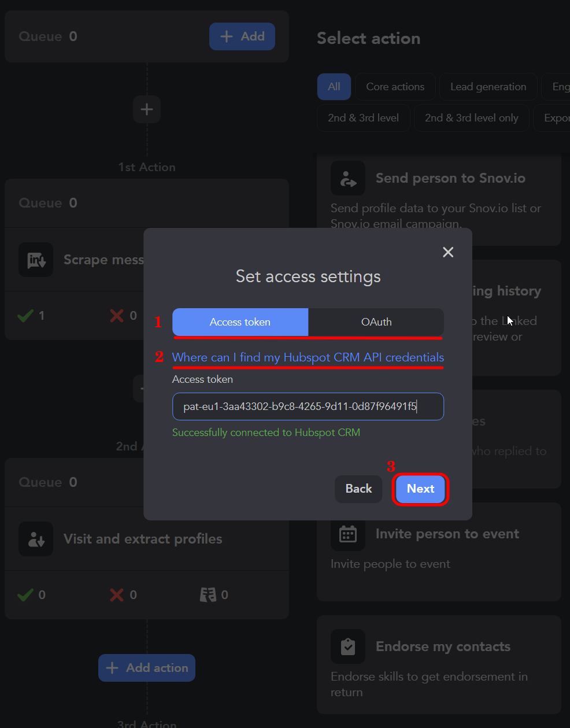570x728 pixels.
Task: Click the red X failed count under Scrape messages
Action: tap(123, 316)
